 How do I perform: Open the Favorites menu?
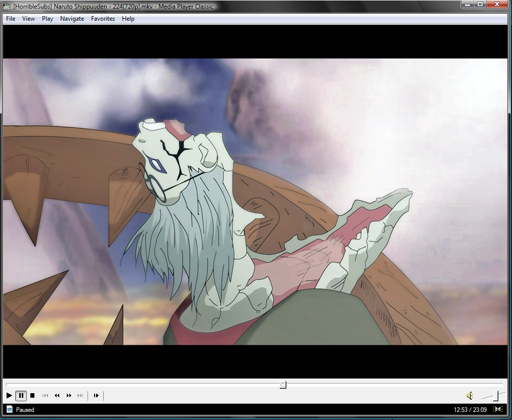click(x=103, y=19)
